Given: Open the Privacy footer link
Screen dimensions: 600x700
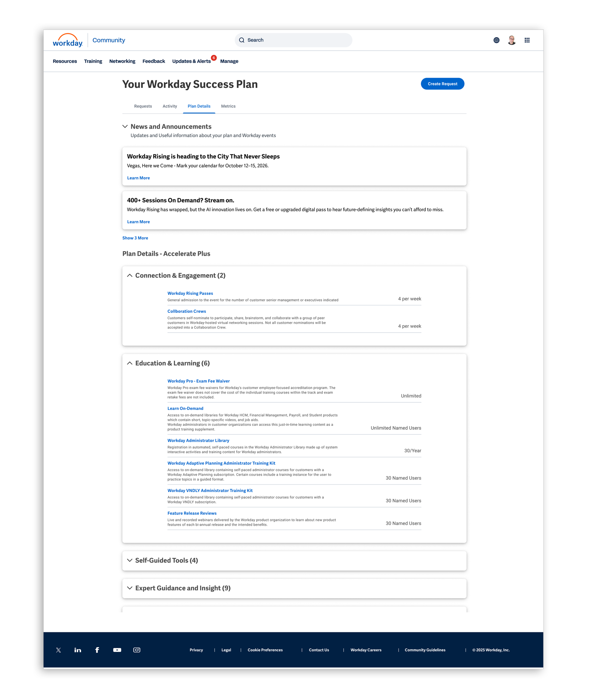Looking at the screenshot, I should coord(196,650).
